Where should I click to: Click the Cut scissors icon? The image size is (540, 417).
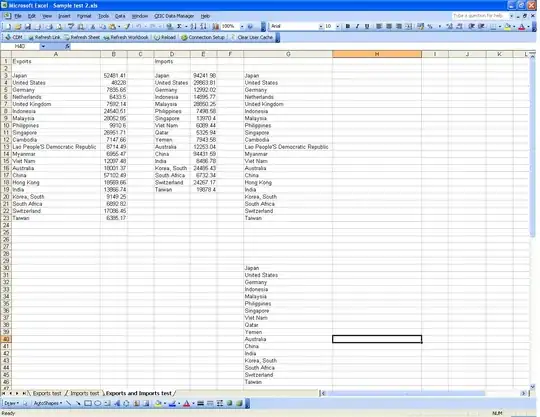(93, 26)
